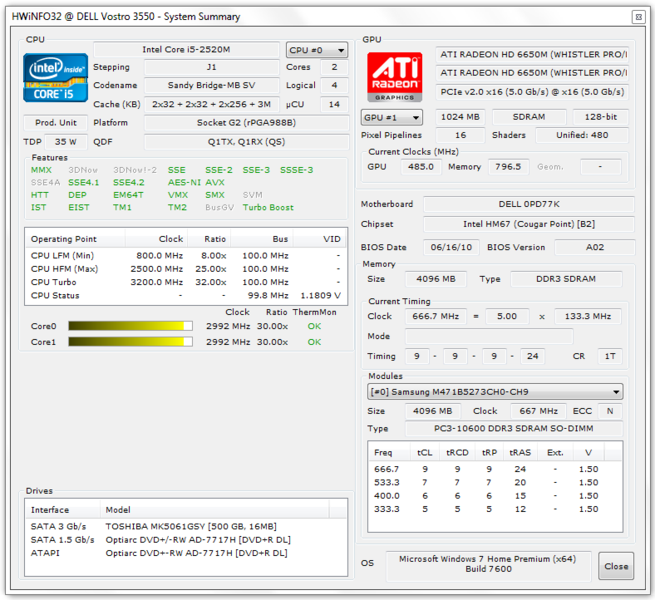655x600 pixels.
Task: Click the DELL 0PD77K motherboard field
Action: [529, 204]
